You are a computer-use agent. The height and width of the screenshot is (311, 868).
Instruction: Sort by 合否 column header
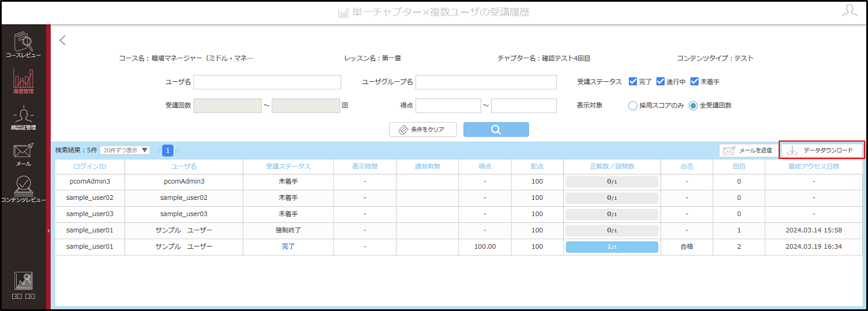coord(687,166)
